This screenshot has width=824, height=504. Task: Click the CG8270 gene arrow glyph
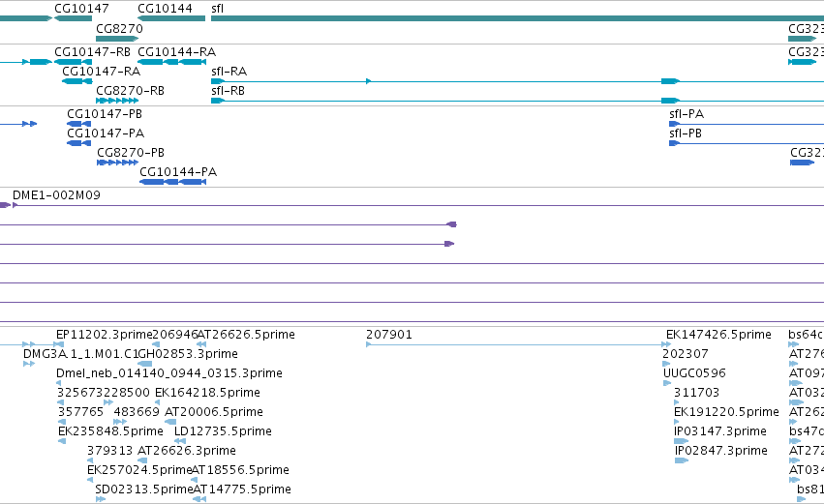coord(117,39)
